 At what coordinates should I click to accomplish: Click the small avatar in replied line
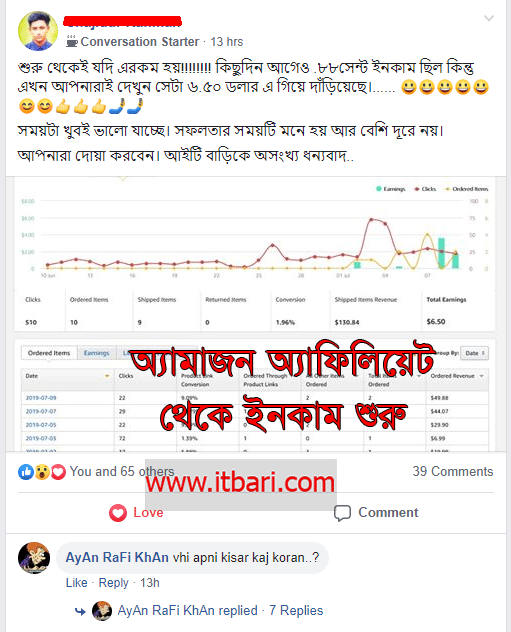[102, 611]
